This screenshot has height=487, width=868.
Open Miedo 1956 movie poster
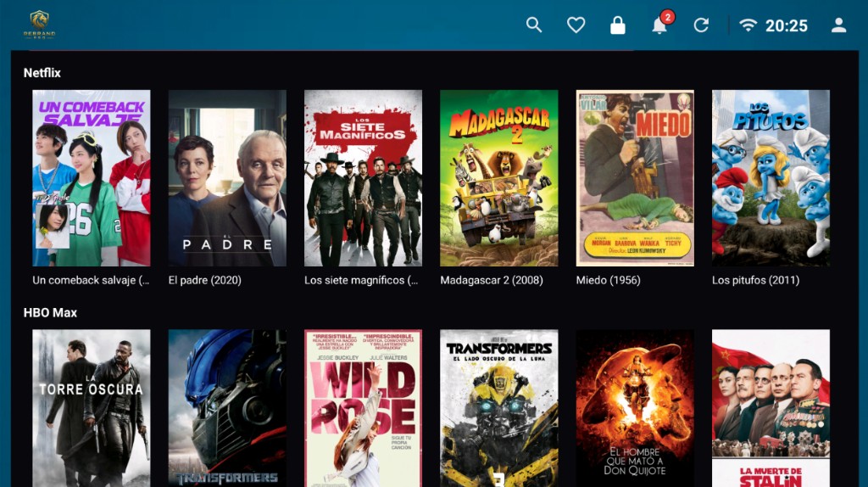635,178
